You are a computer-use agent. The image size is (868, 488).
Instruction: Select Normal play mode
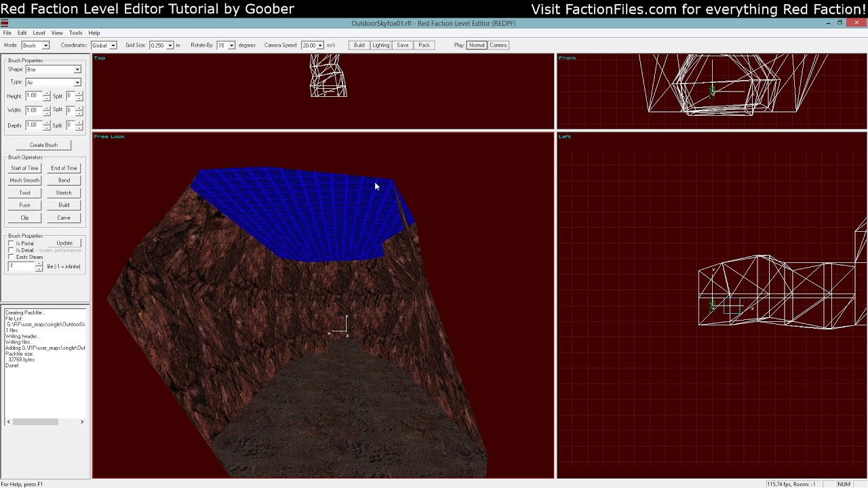pos(477,45)
